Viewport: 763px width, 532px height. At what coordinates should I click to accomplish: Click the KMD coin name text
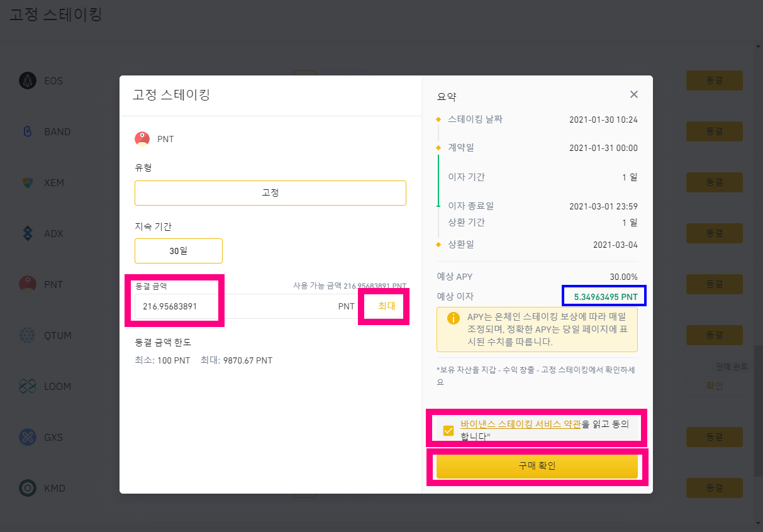(55, 489)
